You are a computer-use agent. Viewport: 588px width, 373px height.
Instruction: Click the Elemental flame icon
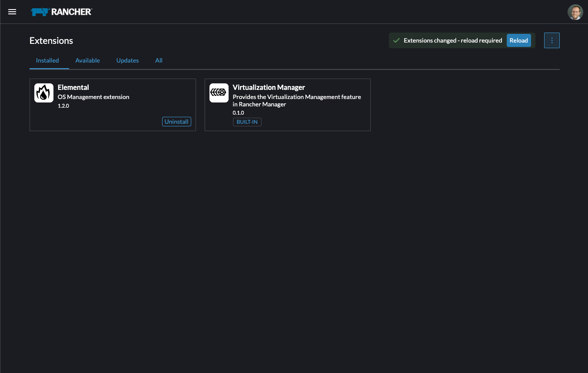click(44, 93)
